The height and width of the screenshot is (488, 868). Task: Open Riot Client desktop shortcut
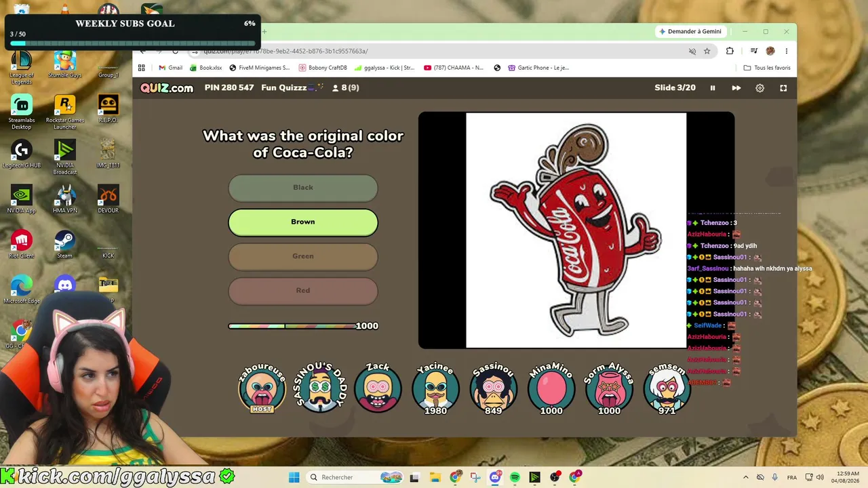pyautogui.click(x=22, y=245)
